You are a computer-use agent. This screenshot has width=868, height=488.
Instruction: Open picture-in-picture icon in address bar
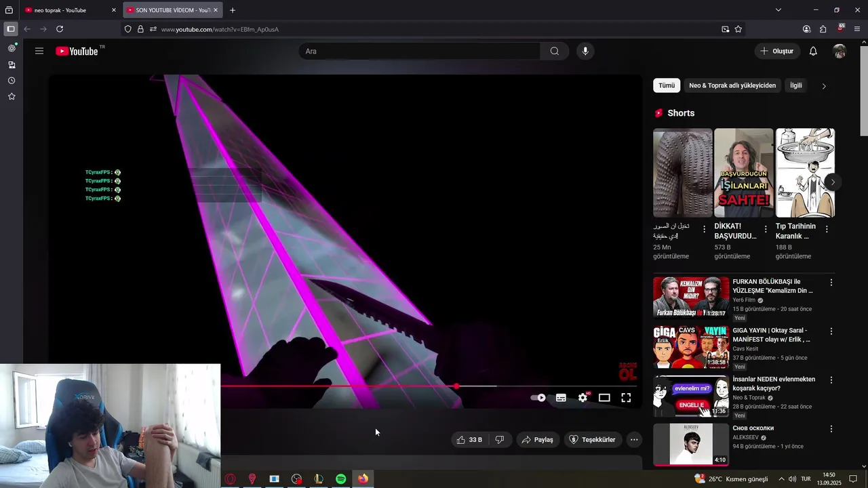(726, 29)
